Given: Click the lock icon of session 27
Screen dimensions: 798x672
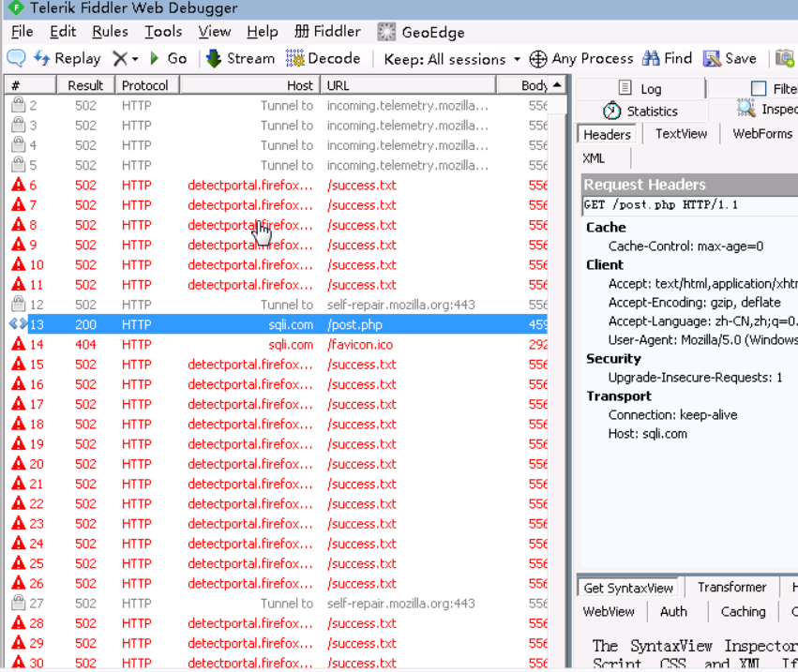Looking at the screenshot, I should click(19, 603).
